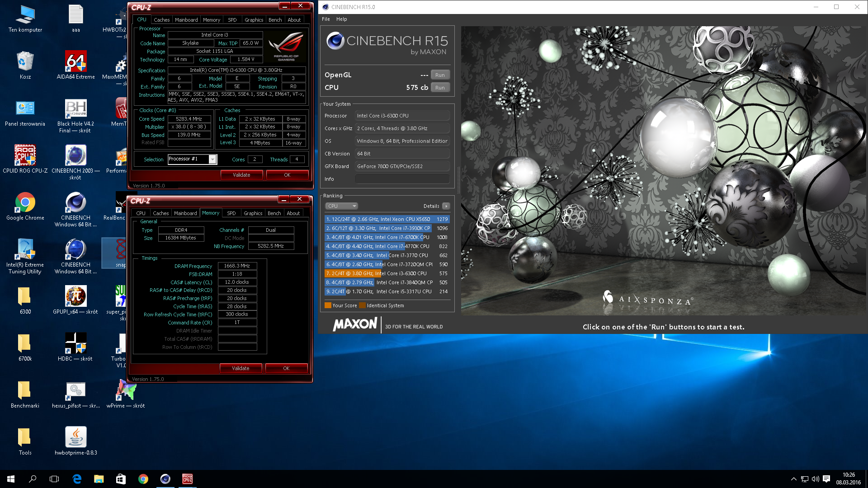Launch hwbotprime-0.8.3 java file

coord(75,441)
